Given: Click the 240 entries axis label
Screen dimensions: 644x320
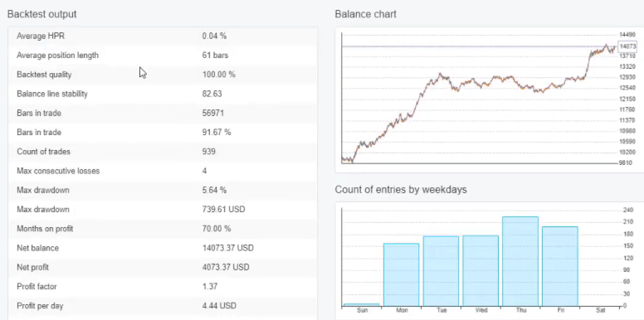Looking at the screenshot, I should pyautogui.click(x=628, y=210).
